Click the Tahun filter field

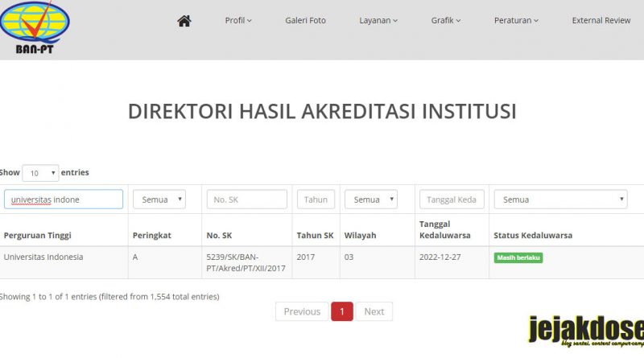point(316,200)
